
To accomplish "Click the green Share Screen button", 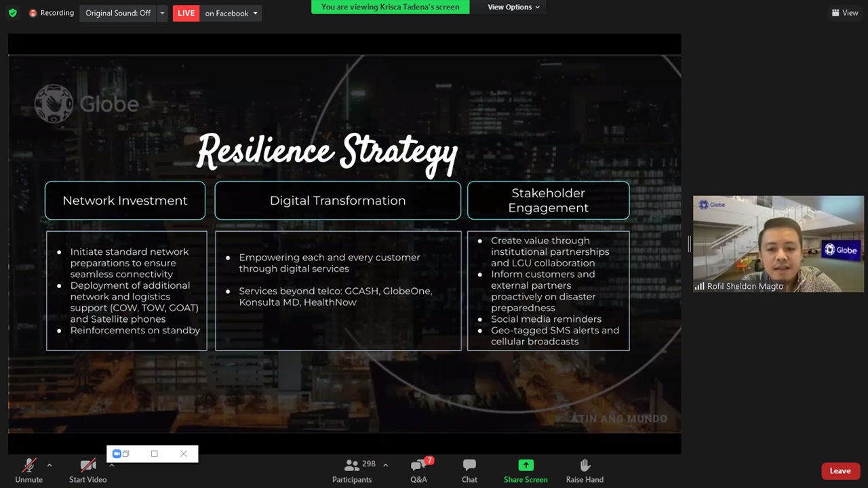I will pyautogui.click(x=526, y=470).
